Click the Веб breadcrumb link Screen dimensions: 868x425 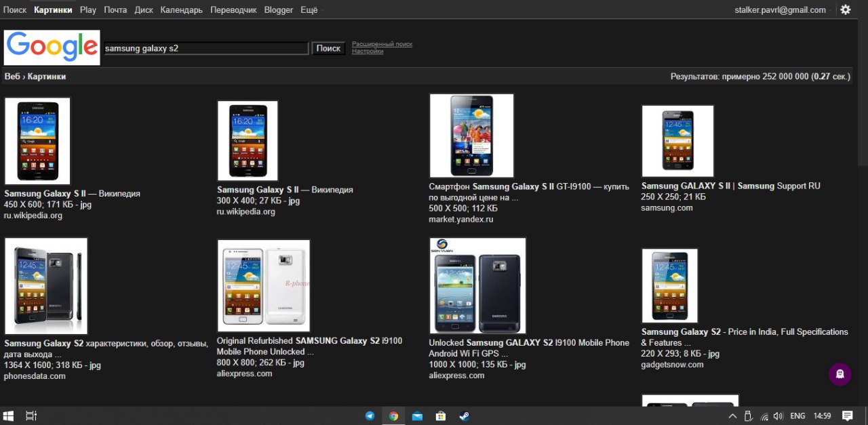point(12,77)
